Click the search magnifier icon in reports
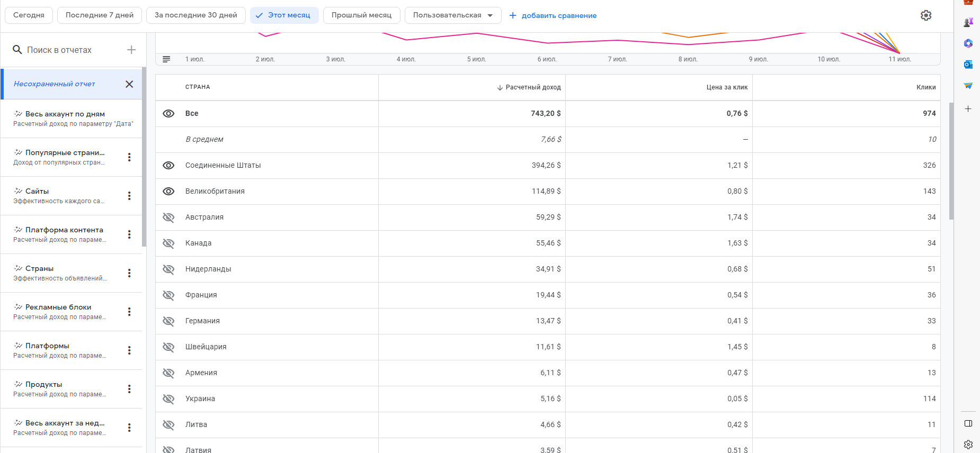This screenshot has width=980, height=453. pyautogui.click(x=17, y=50)
